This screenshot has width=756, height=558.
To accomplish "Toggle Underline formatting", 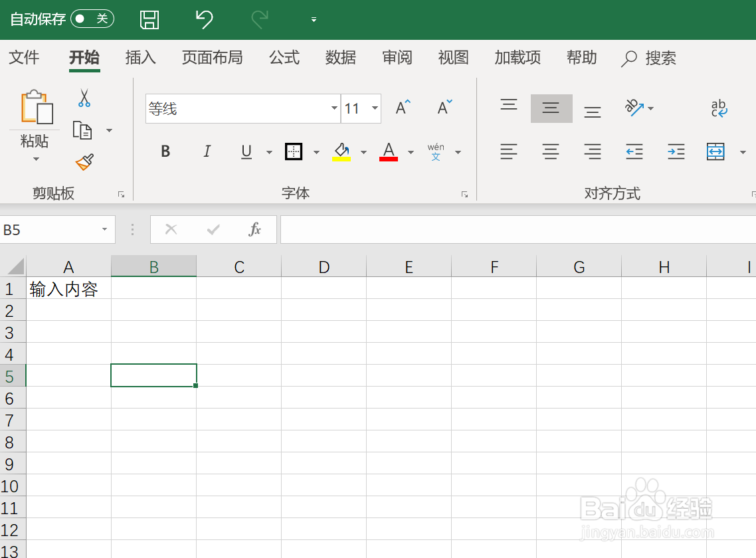I will pyautogui.click(x=246, y=151).
